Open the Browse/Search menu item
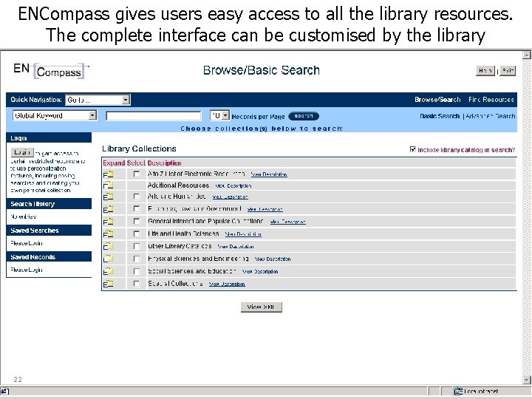 (x=437, y=100)
